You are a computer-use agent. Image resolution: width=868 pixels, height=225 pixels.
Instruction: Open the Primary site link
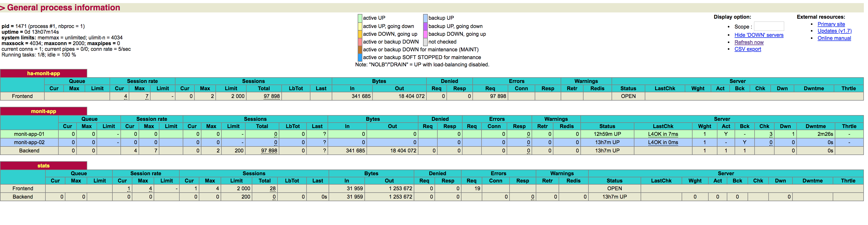[831, 24]
